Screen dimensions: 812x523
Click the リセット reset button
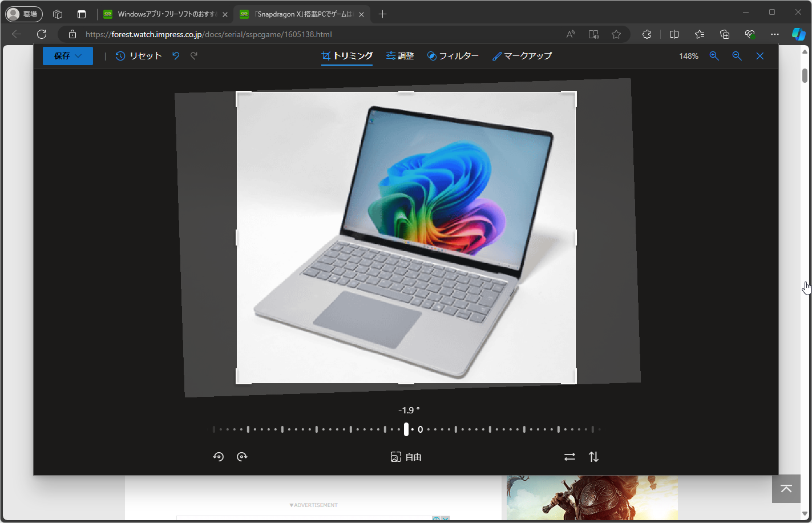coord(139,56)
